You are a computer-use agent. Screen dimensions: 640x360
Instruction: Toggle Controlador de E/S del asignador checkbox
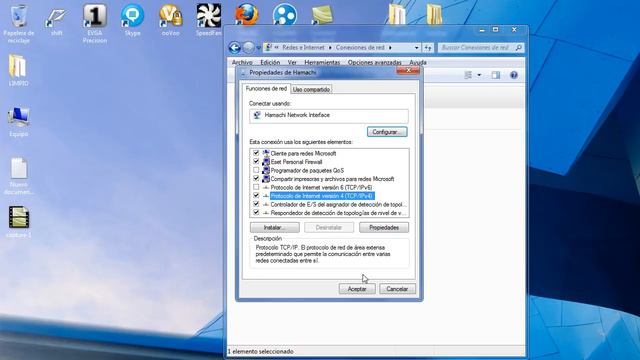(x=256, y=204)
